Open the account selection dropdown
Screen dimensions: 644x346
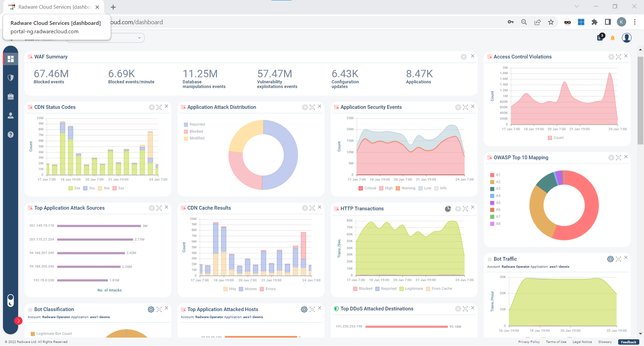coord(105,38)
